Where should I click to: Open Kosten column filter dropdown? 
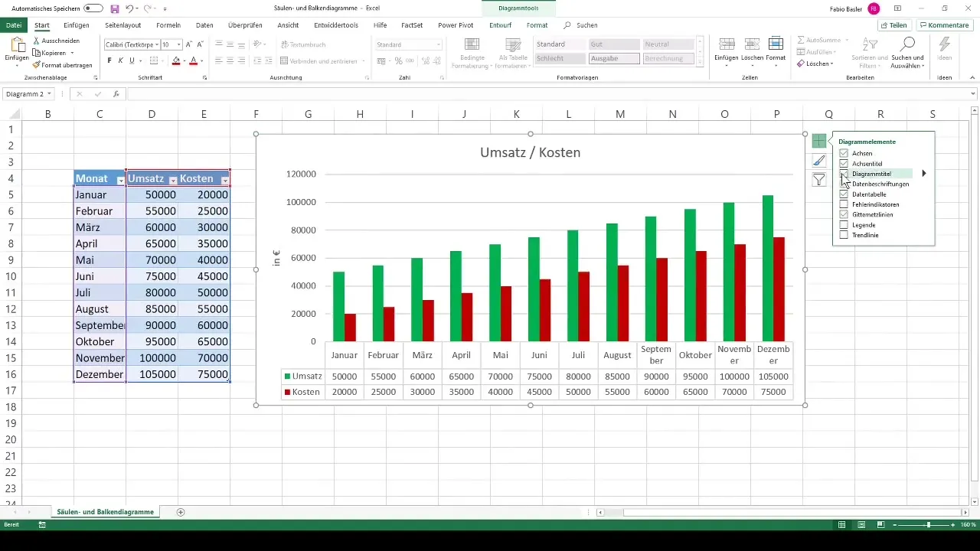click(x=224, y=179)
